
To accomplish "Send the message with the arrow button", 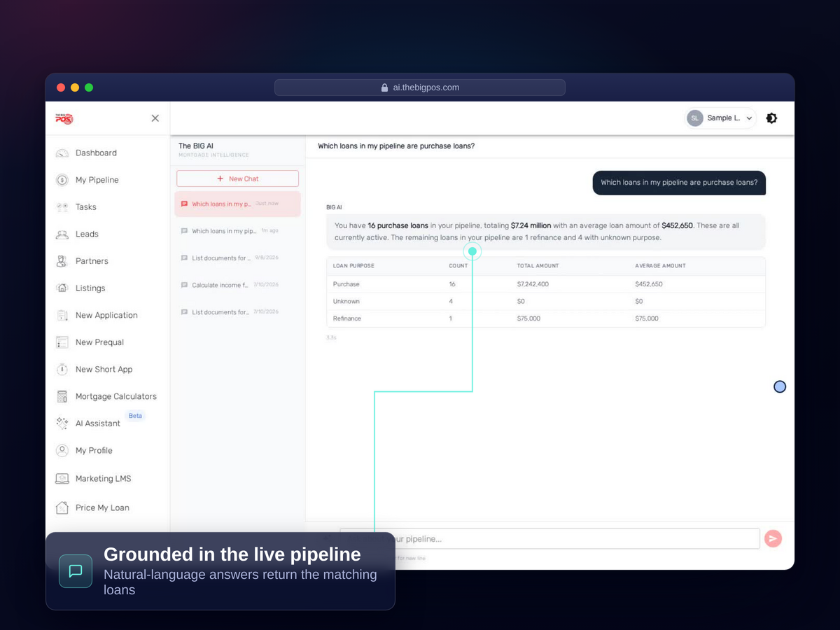I will pos(773,538).
